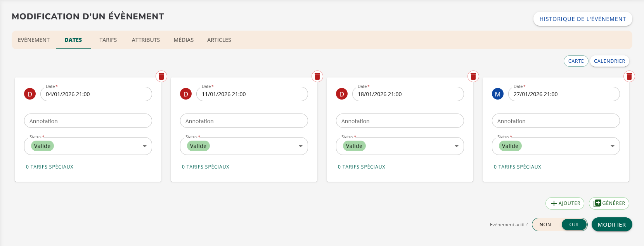The height and width of the screenshot is (246, 644).
Task: Switch to CARTE view
Action: [x=576, y=61]
